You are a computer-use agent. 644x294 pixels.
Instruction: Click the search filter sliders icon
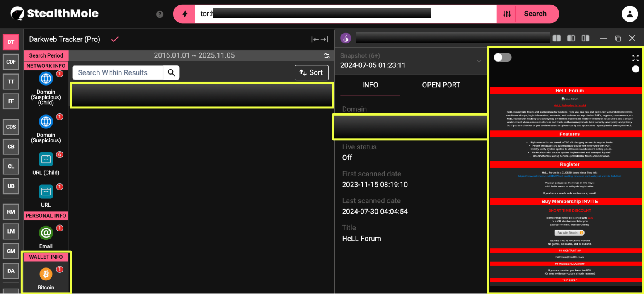pyautogui.click(x=507, y=14)
